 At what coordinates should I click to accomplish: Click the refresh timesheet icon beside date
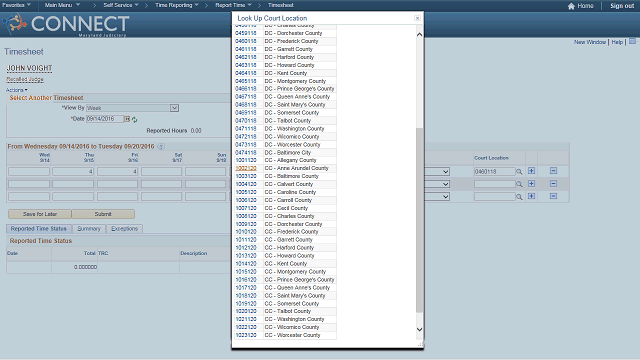click(134, 119)
